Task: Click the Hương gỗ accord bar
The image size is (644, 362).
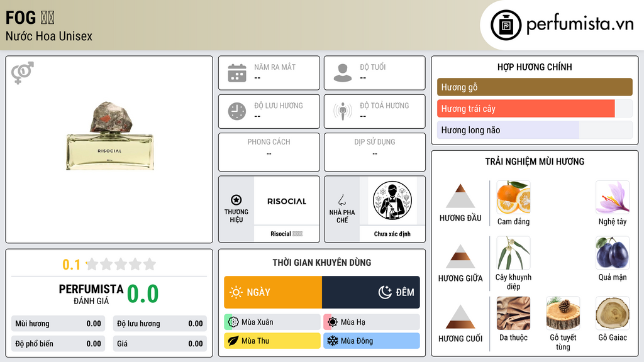Action: click(535, 87)
